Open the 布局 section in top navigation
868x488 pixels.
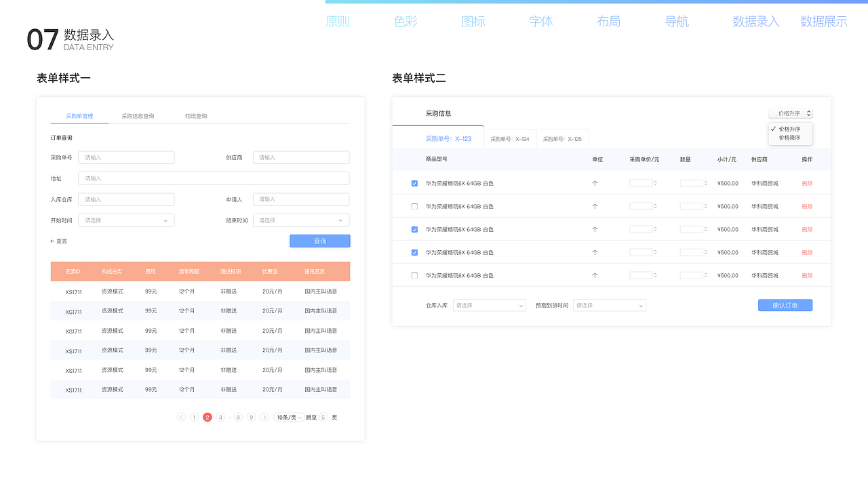pyautogui.click(x=609, y=22)
